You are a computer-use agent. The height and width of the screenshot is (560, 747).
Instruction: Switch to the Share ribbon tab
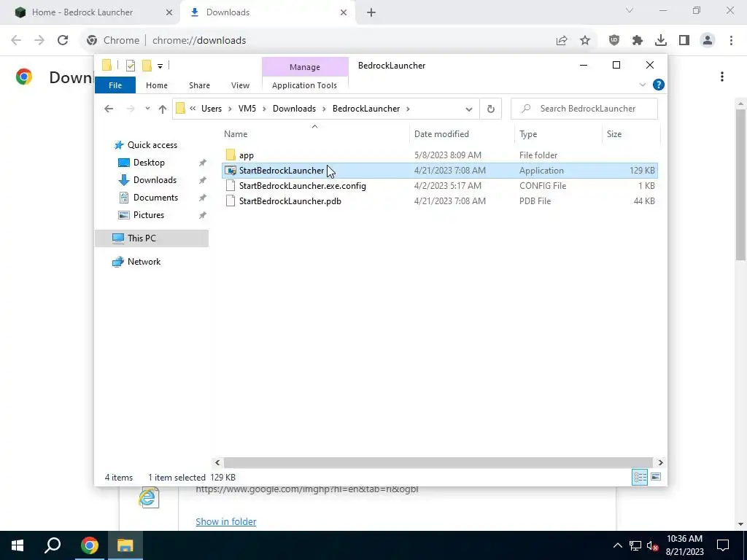(x=199, y=85)
